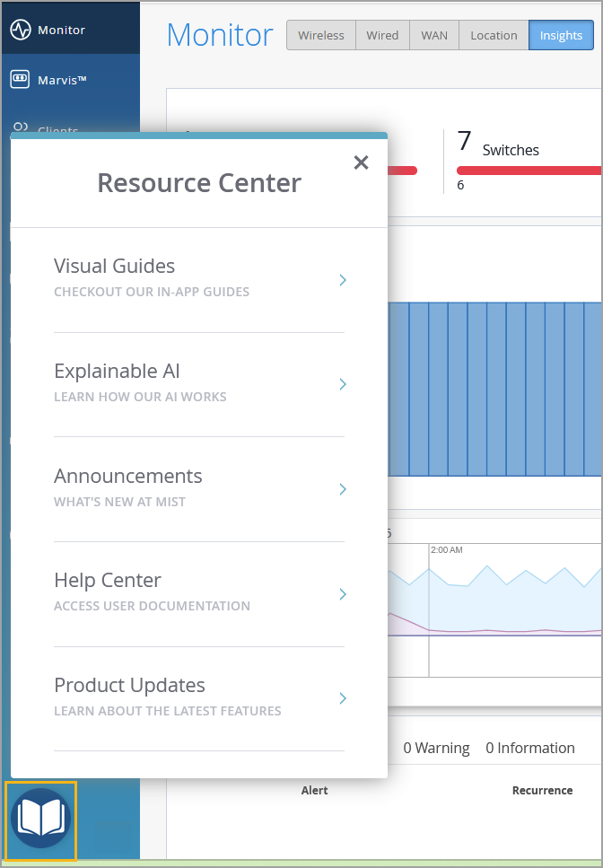The height and width of the screenshot is (868, 603).
Task: Switch to the Wireless tab
Action: coord(320,35)
